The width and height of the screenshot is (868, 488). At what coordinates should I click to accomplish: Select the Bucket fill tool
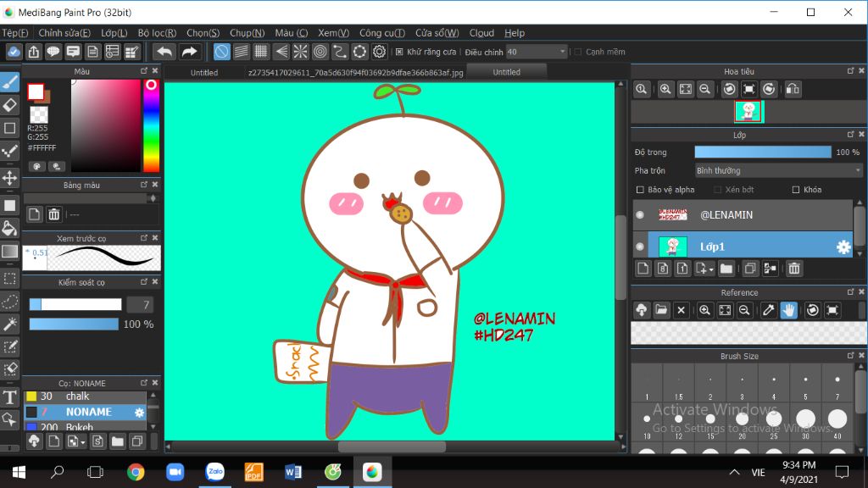(10, 228)
